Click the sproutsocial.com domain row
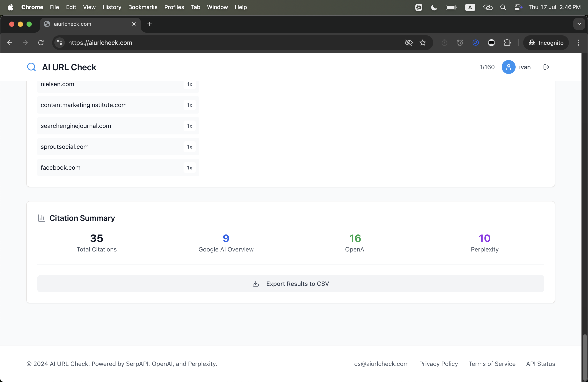This screenshot has height=382, width=588. pyautogui.click(x=118, y=147)
